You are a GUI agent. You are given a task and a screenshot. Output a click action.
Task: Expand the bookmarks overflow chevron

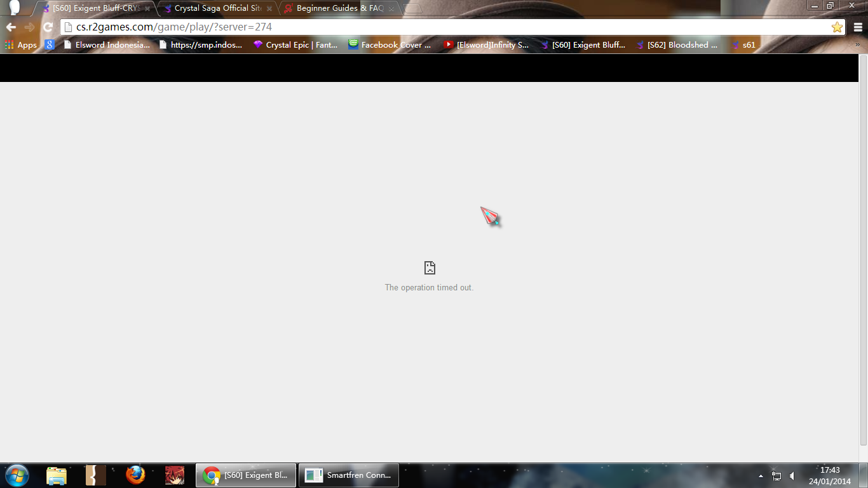pyautogui.click(x=857, y=45)
